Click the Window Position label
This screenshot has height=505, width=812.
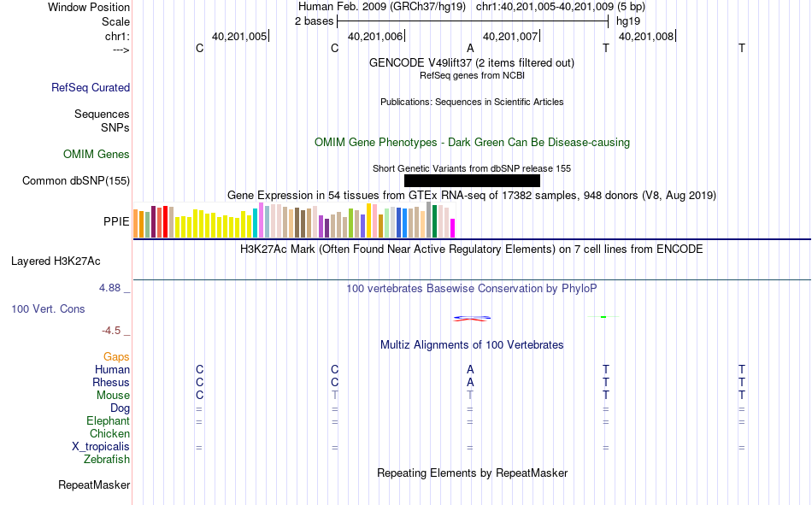point(89,7)
